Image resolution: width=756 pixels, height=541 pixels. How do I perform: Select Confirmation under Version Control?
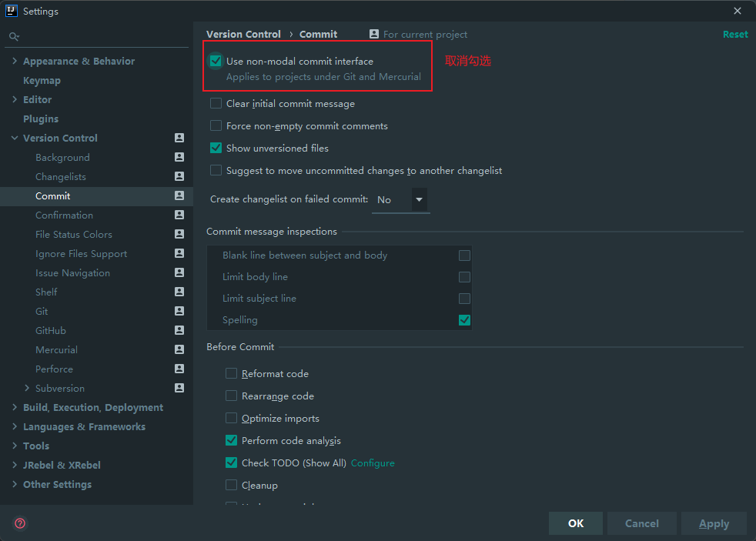(x=64, y=215)
